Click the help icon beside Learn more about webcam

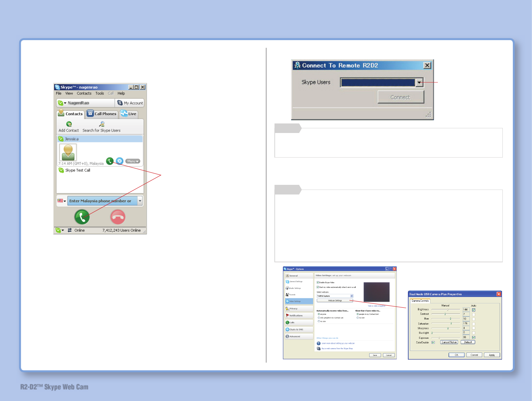click(x=318, y=343)
